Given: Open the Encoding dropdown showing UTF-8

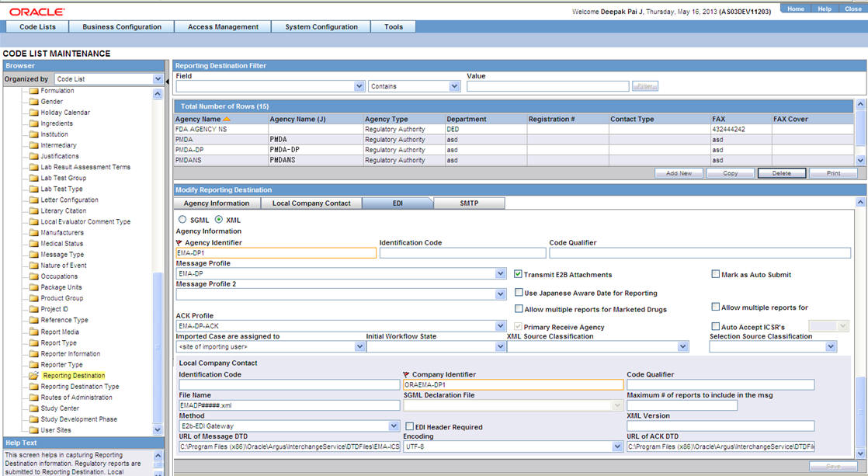Looking at the screenshot, I should click(x=615, y=446).
